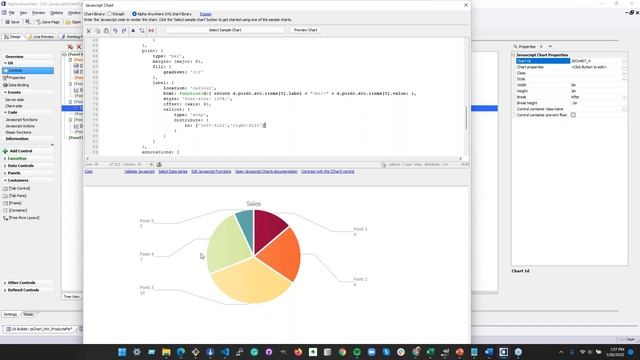Screen dimensions: 640x360
Task: Open the View menu
Action: click(23, 13)
